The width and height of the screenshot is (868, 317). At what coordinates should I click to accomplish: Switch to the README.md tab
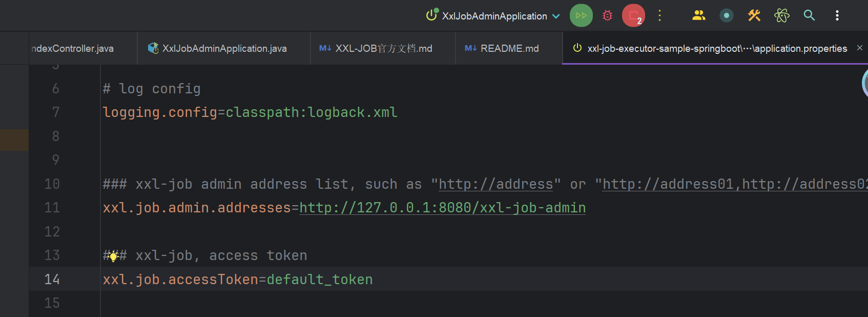tap(509, 48)
